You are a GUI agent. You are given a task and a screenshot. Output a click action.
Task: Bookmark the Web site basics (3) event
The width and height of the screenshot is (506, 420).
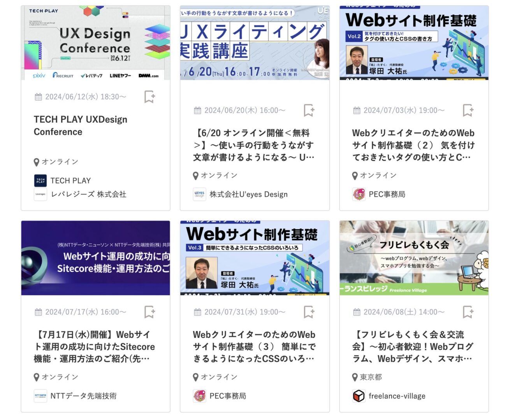pyautogui.click(x=309, y=312)
